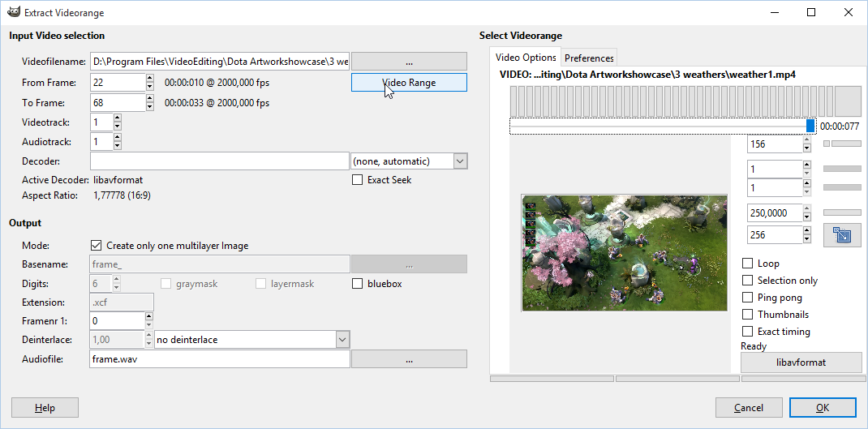Increase the Framenr 1 value
Viewport: 868px width, 429px height.
pos(149,316)
